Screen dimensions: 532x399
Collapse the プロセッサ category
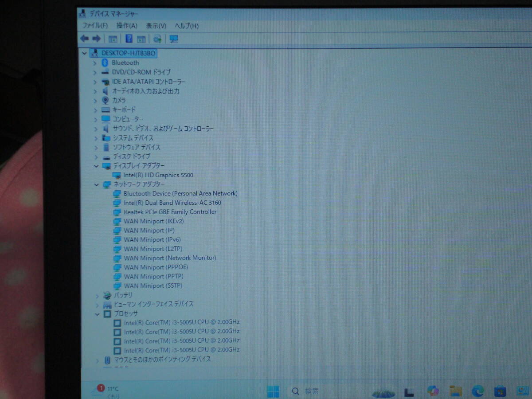coord(97,314)
